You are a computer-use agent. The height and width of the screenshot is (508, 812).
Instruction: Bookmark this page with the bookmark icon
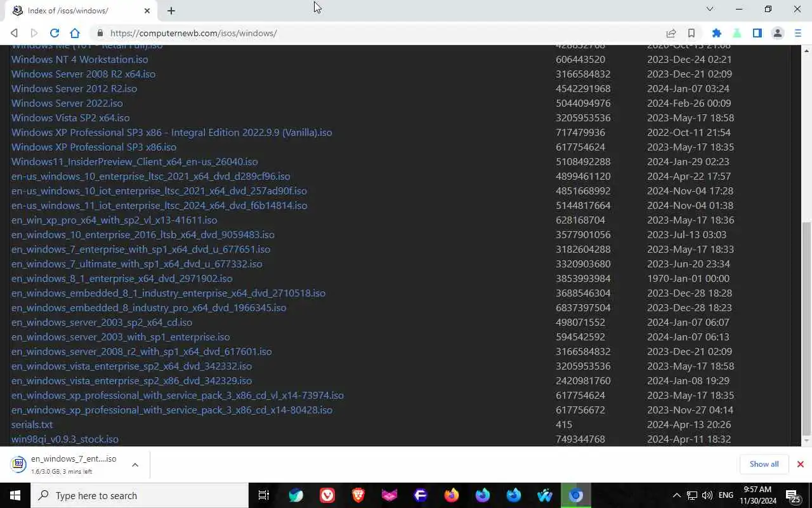(x=691, y=33)
